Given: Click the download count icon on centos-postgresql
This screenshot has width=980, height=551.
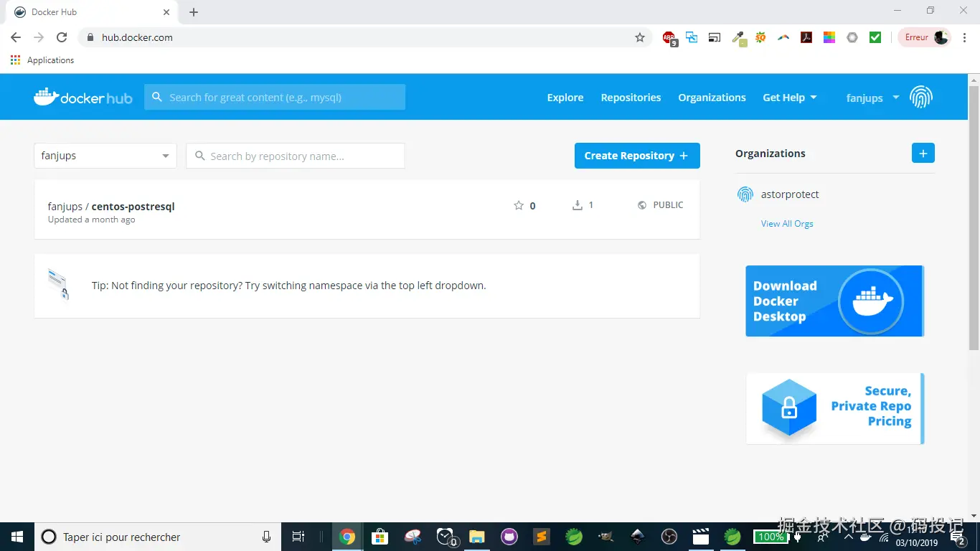Looking at the screenshot, I should [577, 205].
